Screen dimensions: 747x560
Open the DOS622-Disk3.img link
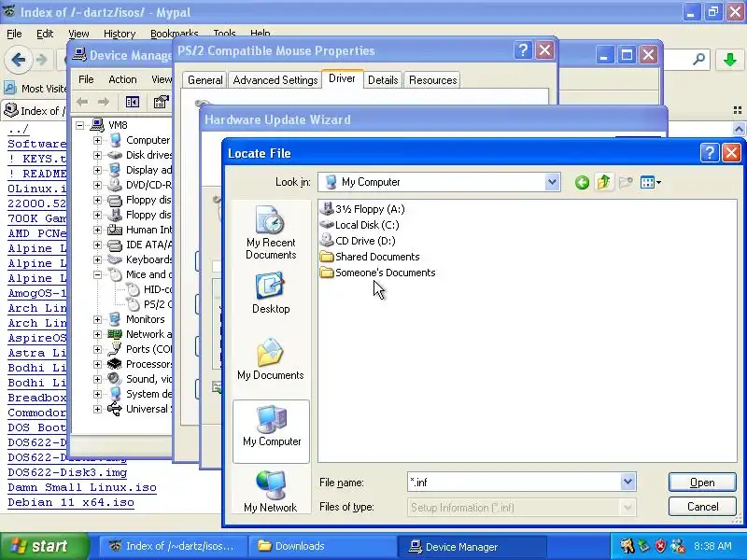67,473
